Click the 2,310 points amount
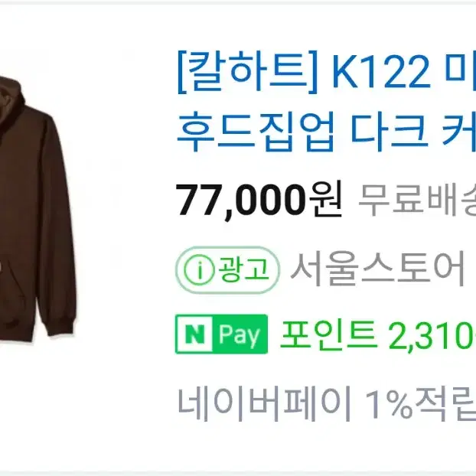476x476 pixels. click(432, 337)
